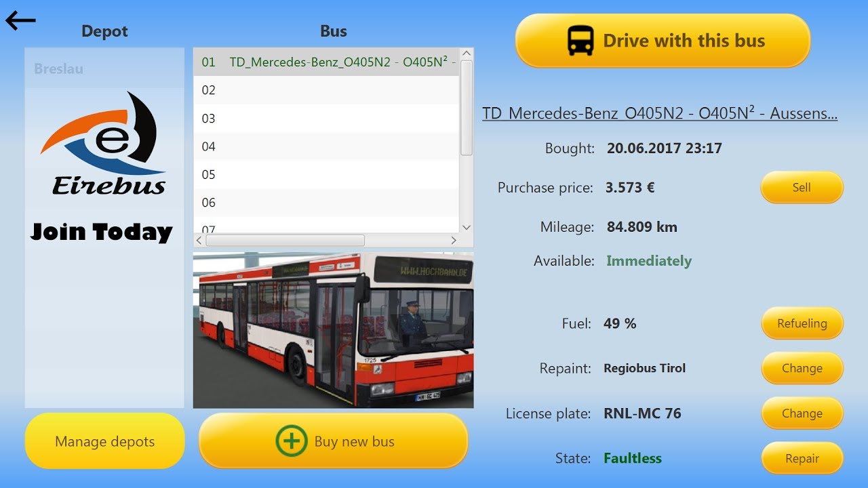Click the bus icon on Drive button
The image size is (868, 488).
tap(581, 41)
